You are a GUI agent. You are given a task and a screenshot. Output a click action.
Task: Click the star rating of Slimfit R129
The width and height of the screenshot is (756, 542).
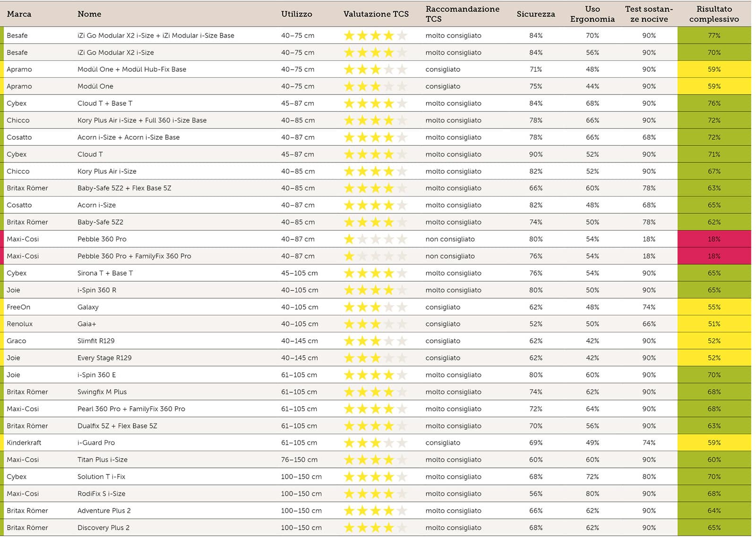point(376,341)
